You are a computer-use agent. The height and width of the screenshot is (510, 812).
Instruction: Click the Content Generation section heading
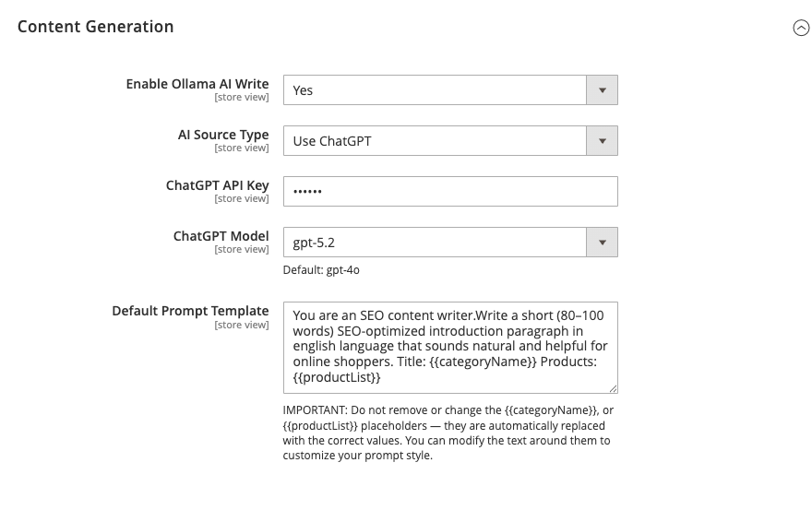point(96,27)
